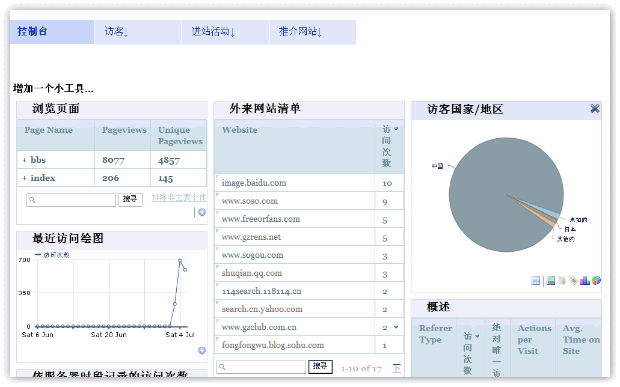Click www.freeorfans.com row
This screenshot has height=387, width=620.
[x=309, y=219]
